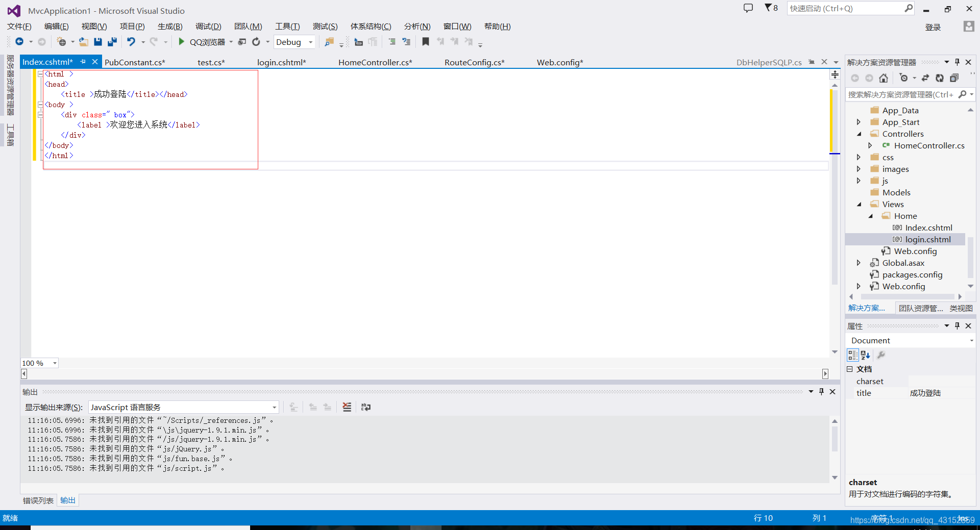This screenshot has width=980, height=530.
Task: Click Clear All in Output panel toolbar
Action: click(347, 407)
